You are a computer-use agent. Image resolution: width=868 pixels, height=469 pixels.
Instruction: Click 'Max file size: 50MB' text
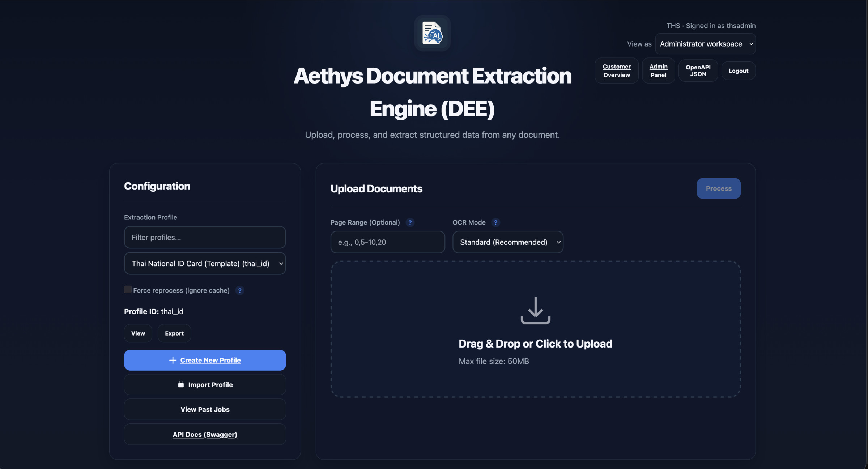click(x=494, y=361)
